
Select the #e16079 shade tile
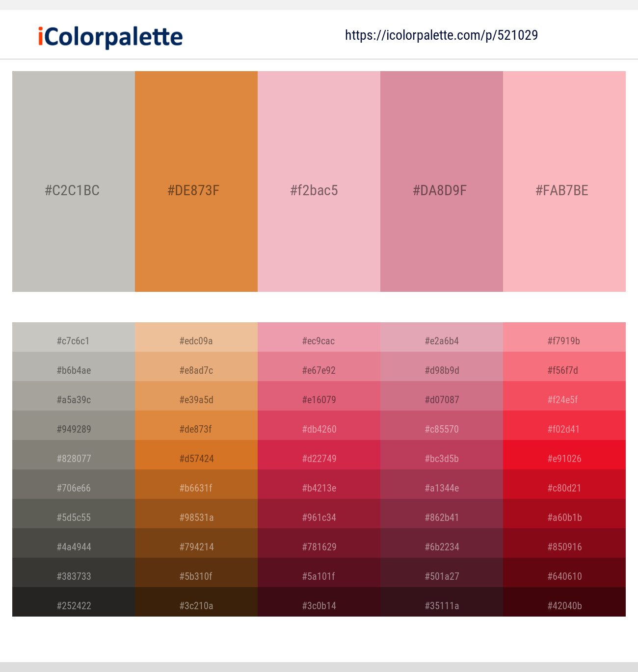[x=319, y=396]
